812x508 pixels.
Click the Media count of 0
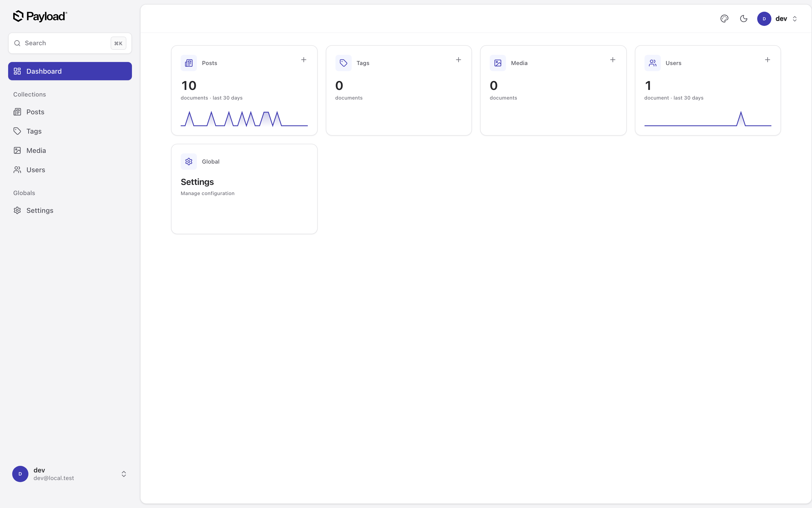click(x=494, y=86)
